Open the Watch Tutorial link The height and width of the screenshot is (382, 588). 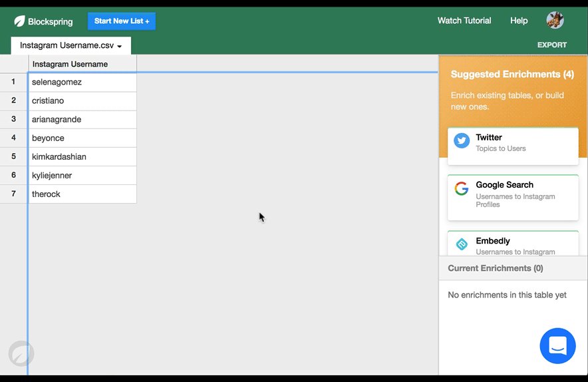[x=464, y=21]
